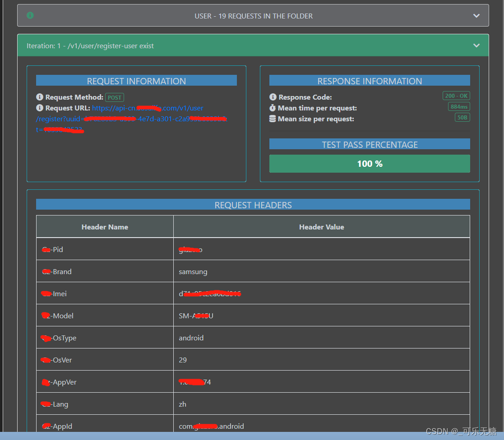
Task: Click the 100 % test pass bar
Action: click(370, 164)
